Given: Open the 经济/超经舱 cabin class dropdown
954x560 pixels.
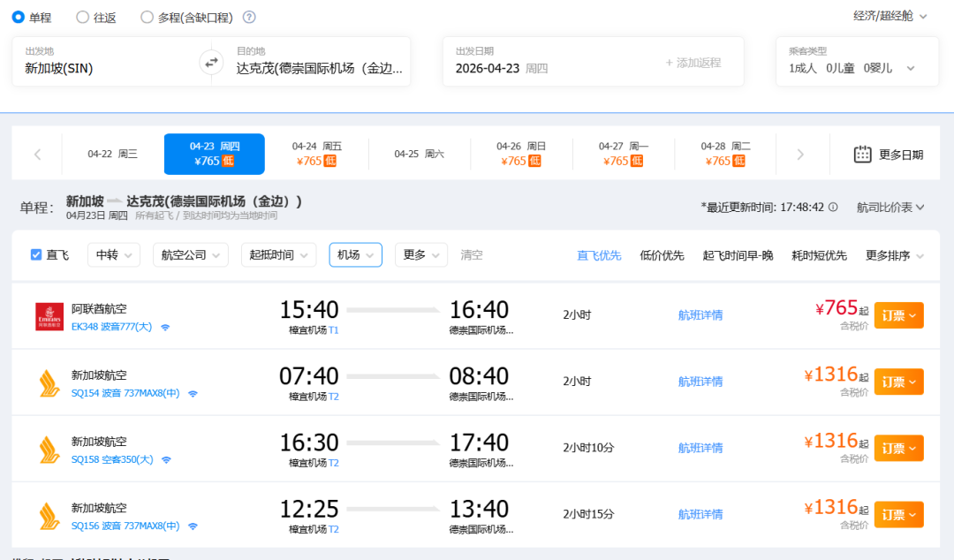Looking at the screenshot, I should 890,16.
